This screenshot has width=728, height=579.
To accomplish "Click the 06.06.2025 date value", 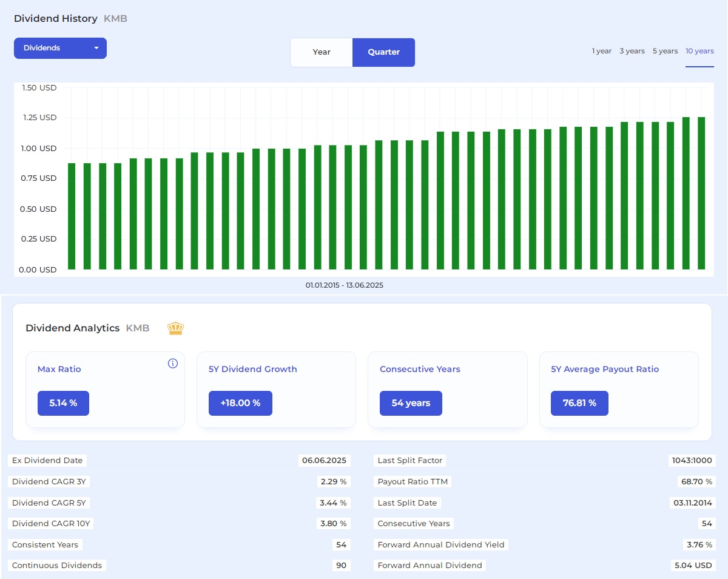I will 324,461.
